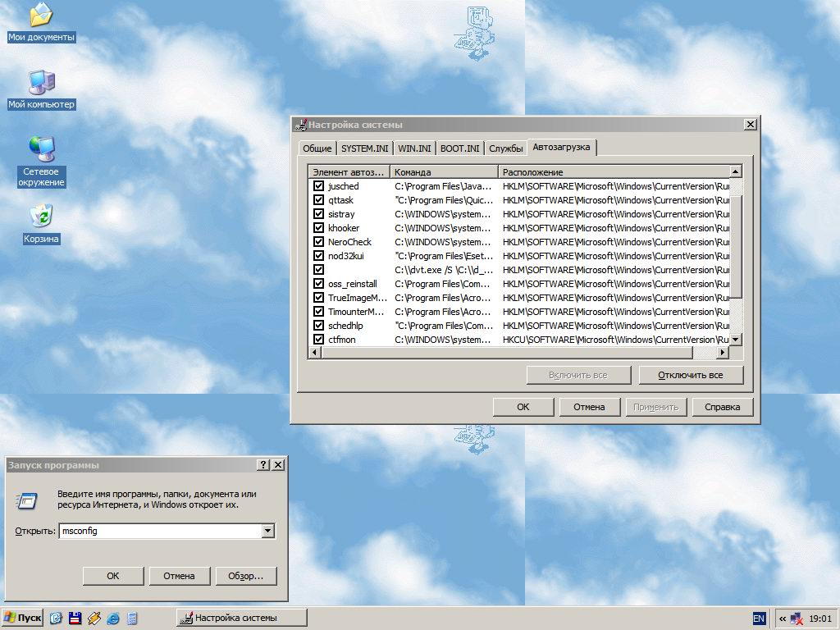Click the horizontal scroll left arrow
840x630 pixels.
315,352
